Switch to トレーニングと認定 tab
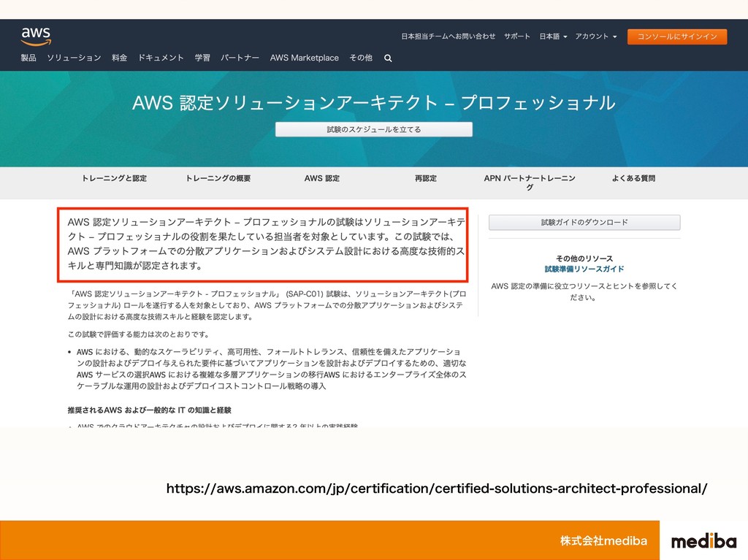This screenshot has width=748, height=560. pos(114,178)
